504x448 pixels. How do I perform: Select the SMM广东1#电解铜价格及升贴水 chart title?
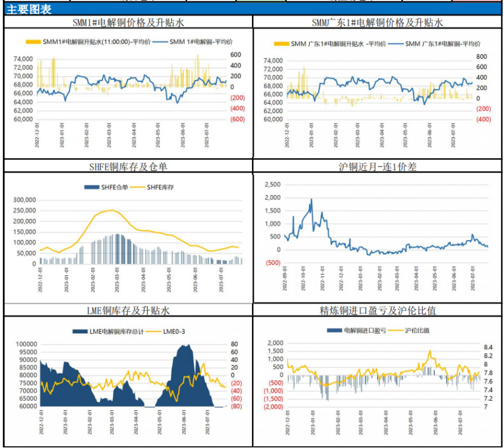[377, 22]
